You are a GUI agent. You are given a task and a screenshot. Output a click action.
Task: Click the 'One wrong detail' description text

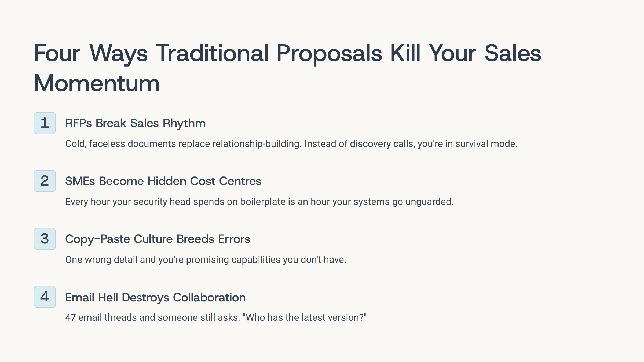[x=206, y=260]
